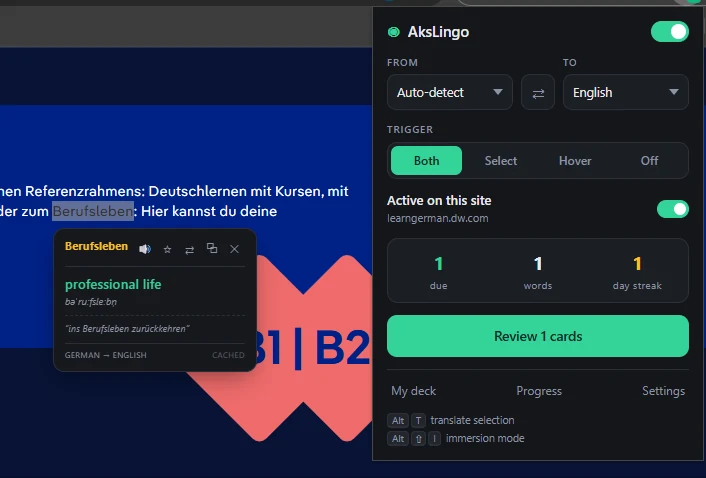Select the Both trigger option

[x=426, y=161]
